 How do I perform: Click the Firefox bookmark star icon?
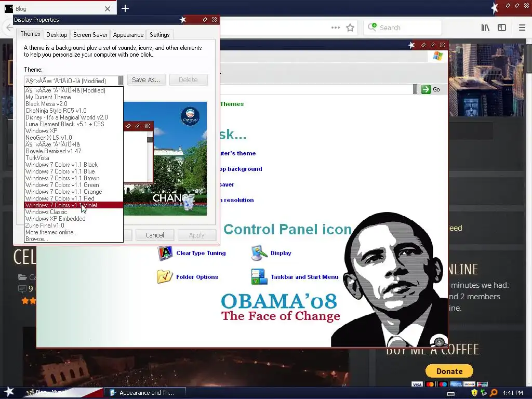[x=350, y=28]
